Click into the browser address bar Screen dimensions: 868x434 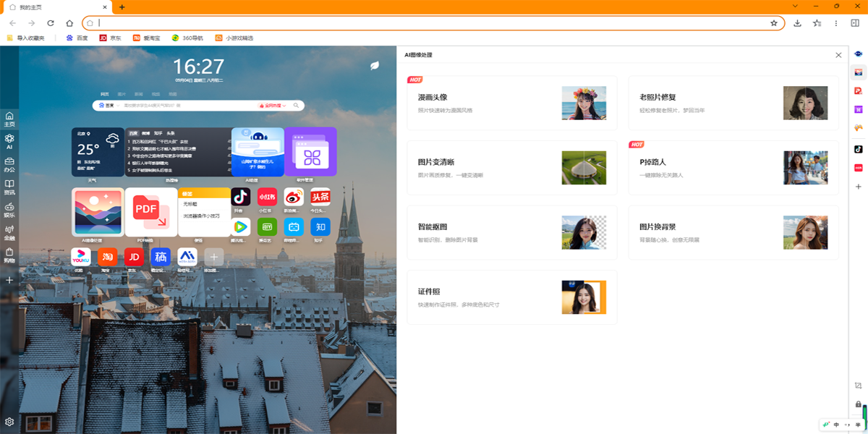pyautogui.click(x=434, y=23)
